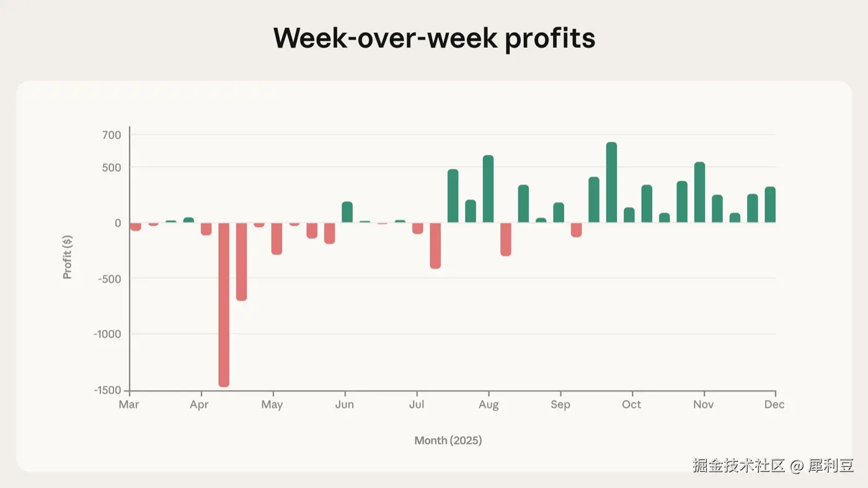Select the green bar above the Aug tick
Screen dimensions: 868x488
pos(488,189)
